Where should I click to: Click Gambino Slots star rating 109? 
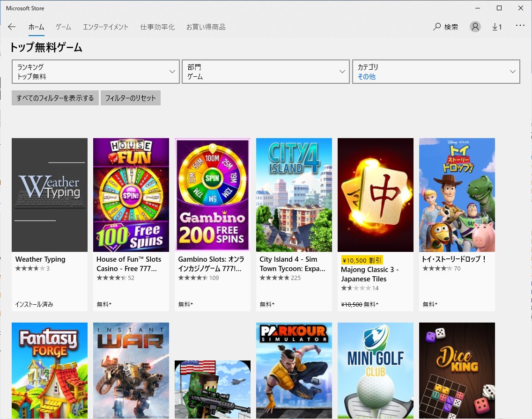pyautogui.click(x=199, y=278)
